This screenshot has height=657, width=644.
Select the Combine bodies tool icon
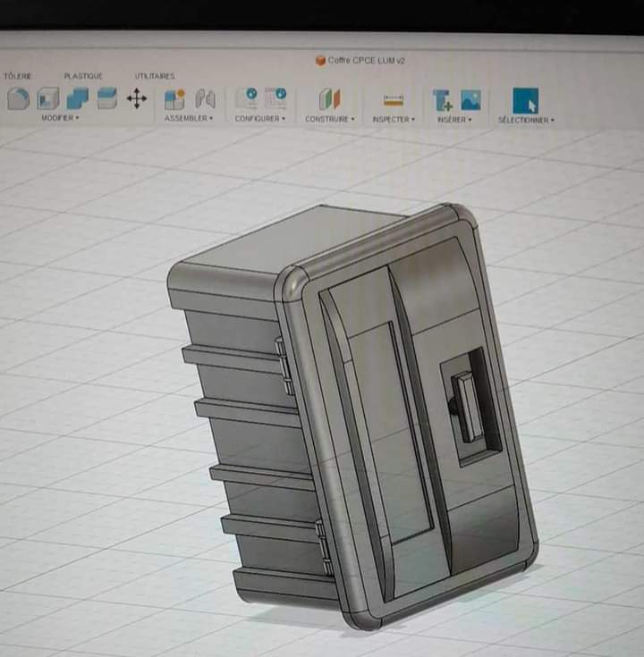(78, 98)
